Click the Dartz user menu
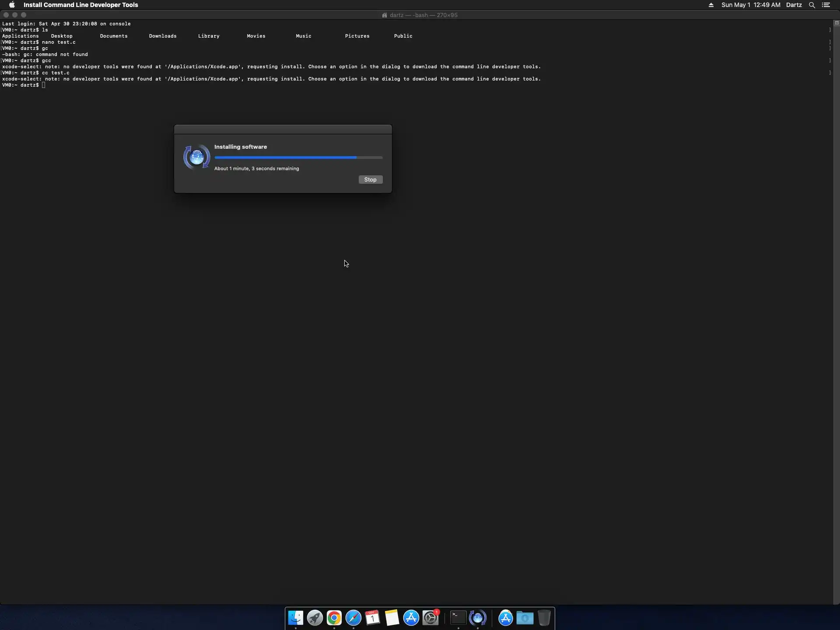The height and width of the screenshot is (630, 840). tap(794, 5)
